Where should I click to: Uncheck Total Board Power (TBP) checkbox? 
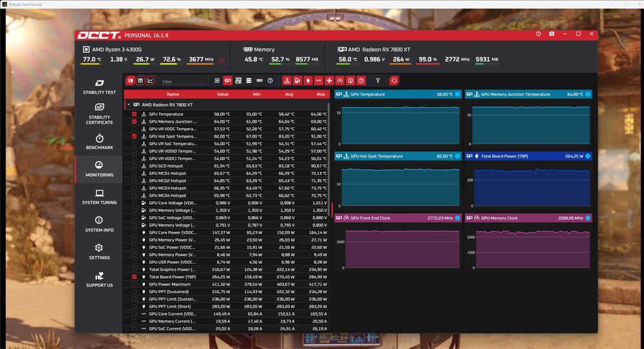(135, 277)
